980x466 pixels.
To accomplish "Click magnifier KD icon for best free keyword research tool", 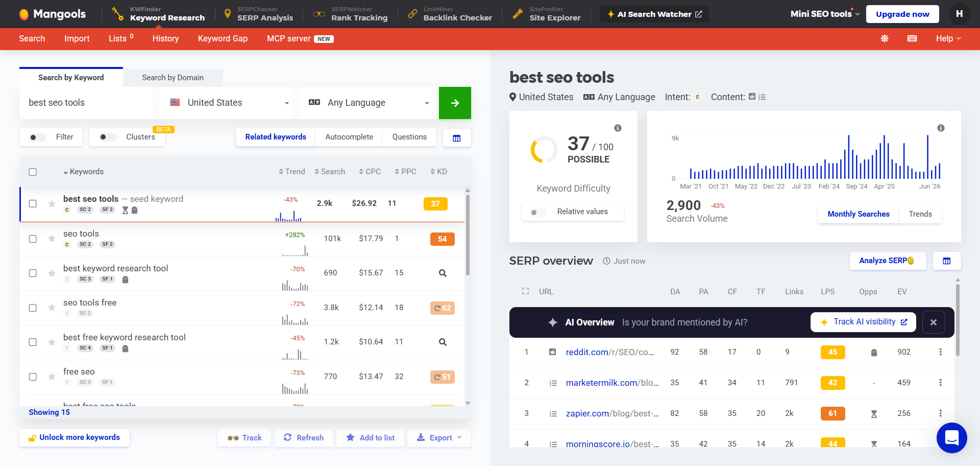I will [443, 342].
